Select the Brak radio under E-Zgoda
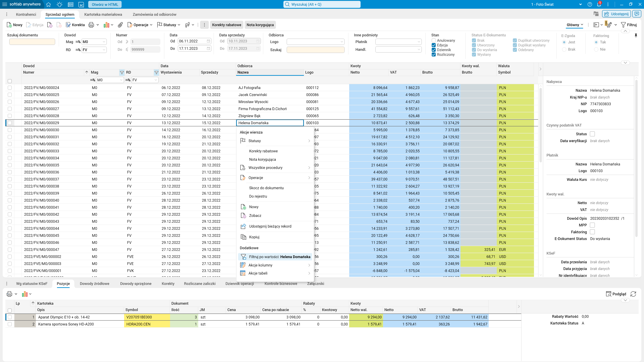Screen dimensions: 644x362 [564, 49]
